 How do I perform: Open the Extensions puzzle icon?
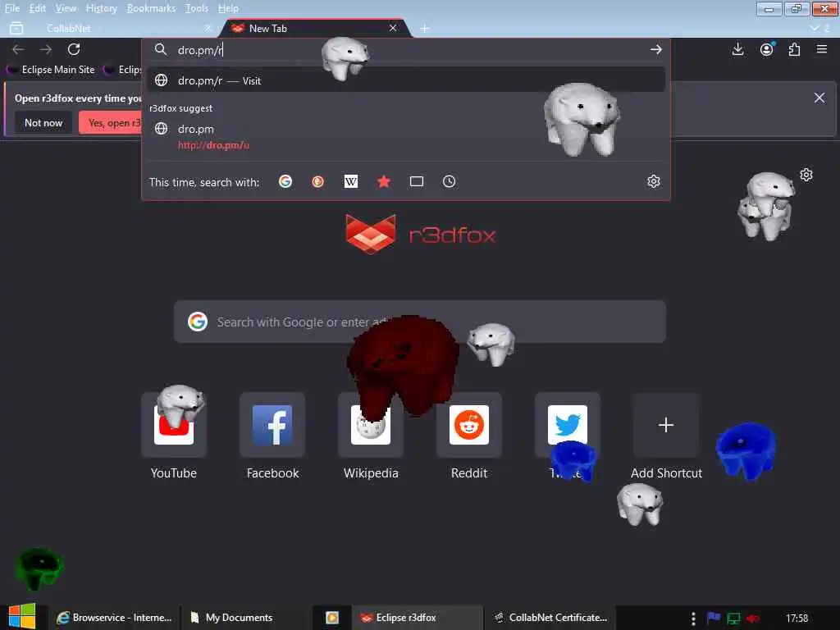click(x=794, y=49)
